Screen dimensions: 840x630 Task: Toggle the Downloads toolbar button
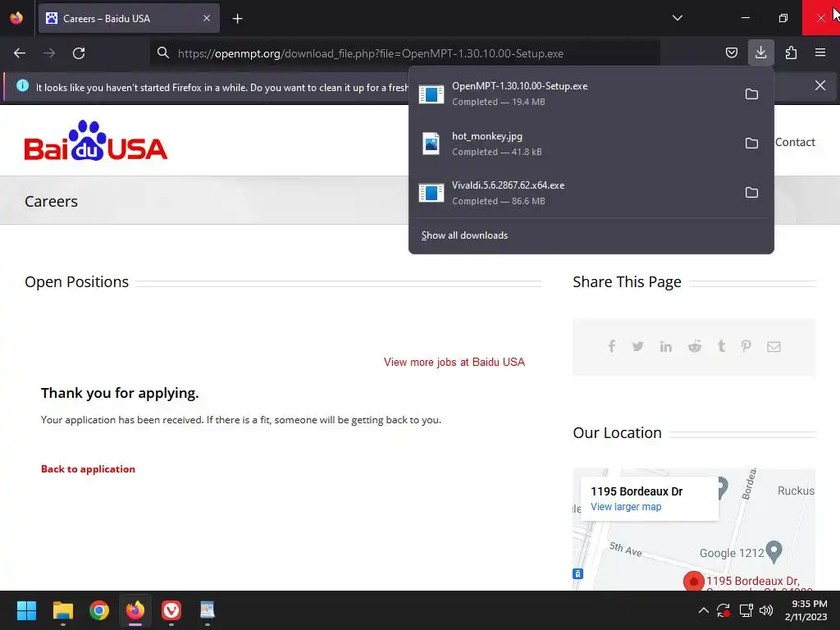(760, 52)
